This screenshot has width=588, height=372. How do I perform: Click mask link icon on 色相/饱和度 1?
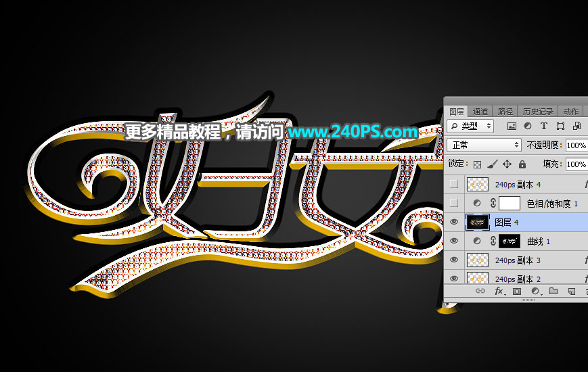(493, 204)
